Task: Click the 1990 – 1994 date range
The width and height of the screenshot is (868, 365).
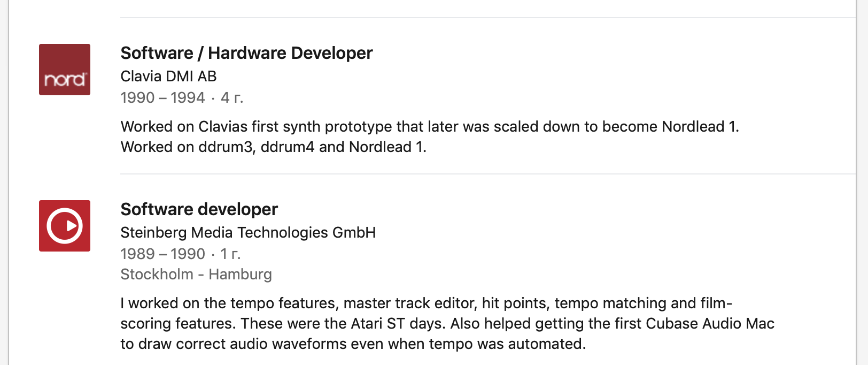Action: [x=162, y=98]
